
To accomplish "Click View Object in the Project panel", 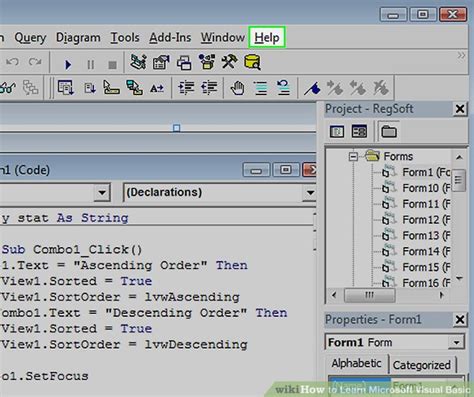I will [x=359, y=132].
